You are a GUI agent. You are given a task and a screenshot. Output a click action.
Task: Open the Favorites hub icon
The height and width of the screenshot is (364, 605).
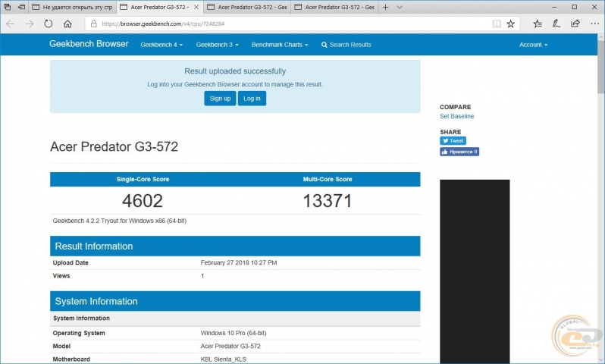[x=538, y=24]
